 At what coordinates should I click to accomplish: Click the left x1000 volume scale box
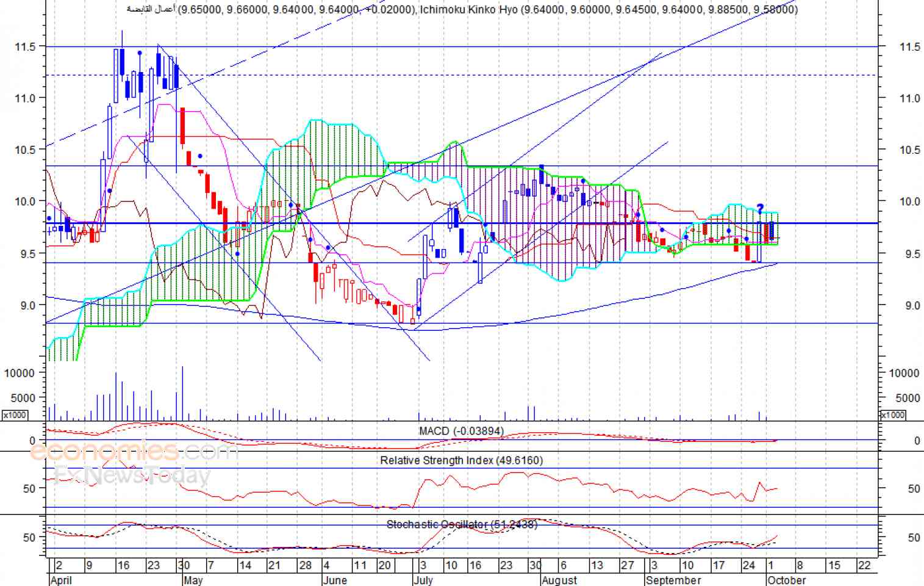(x=14, y=415)
